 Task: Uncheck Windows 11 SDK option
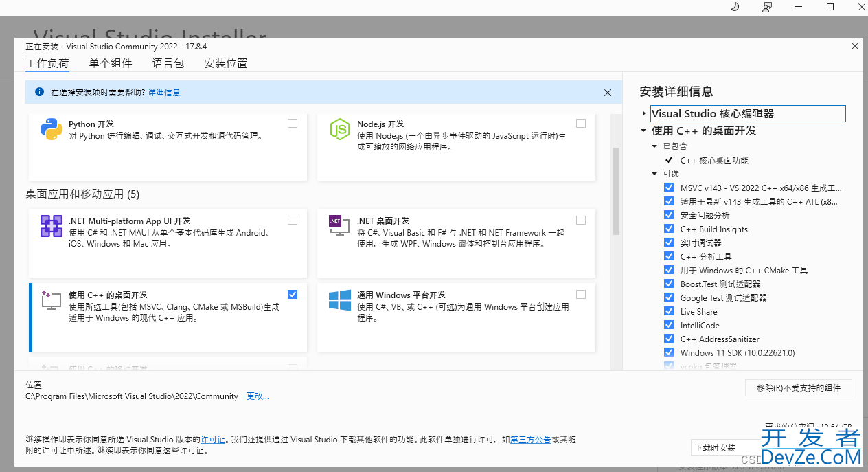coord(669,352)
